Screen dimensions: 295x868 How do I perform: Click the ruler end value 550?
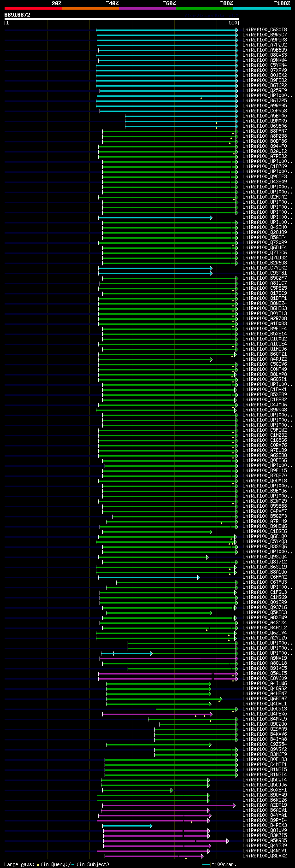233,23
